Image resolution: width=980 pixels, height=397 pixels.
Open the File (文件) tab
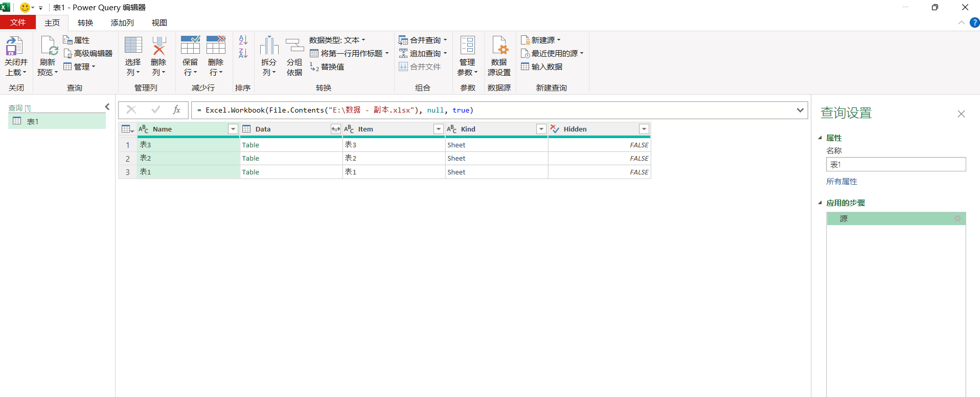[x=18, y=23]
